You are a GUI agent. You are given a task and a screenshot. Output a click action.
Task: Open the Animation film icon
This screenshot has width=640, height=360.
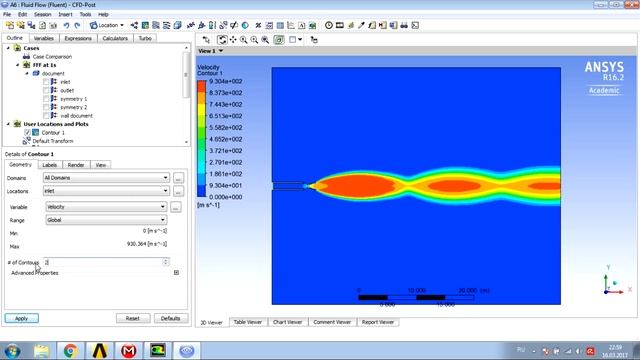(x=340, y=25)
